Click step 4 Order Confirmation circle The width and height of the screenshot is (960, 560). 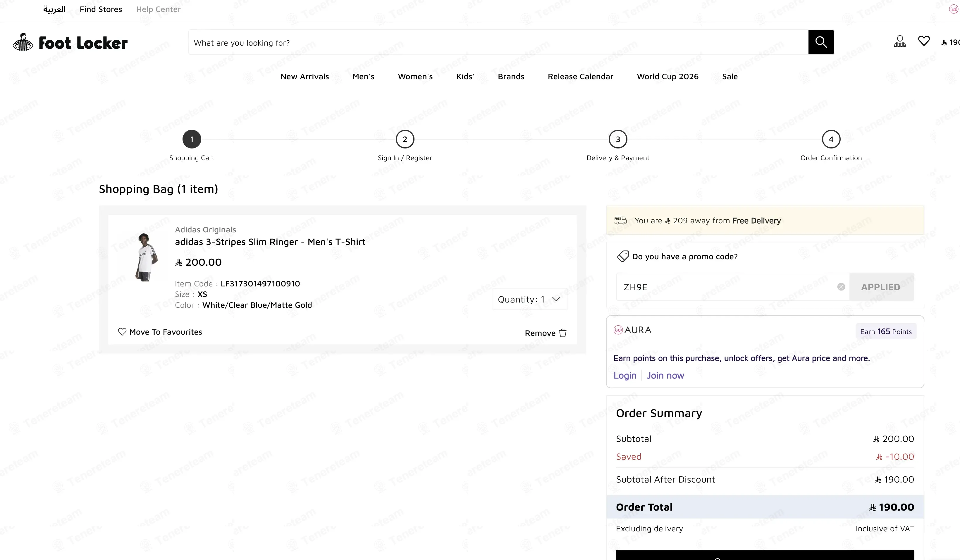831,139
